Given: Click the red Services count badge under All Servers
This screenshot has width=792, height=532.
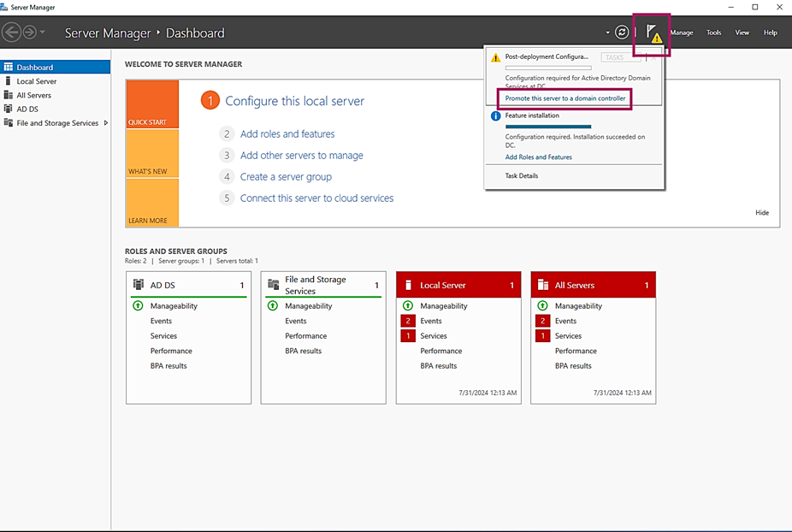Looking at the screenshot, I should 542,336.
